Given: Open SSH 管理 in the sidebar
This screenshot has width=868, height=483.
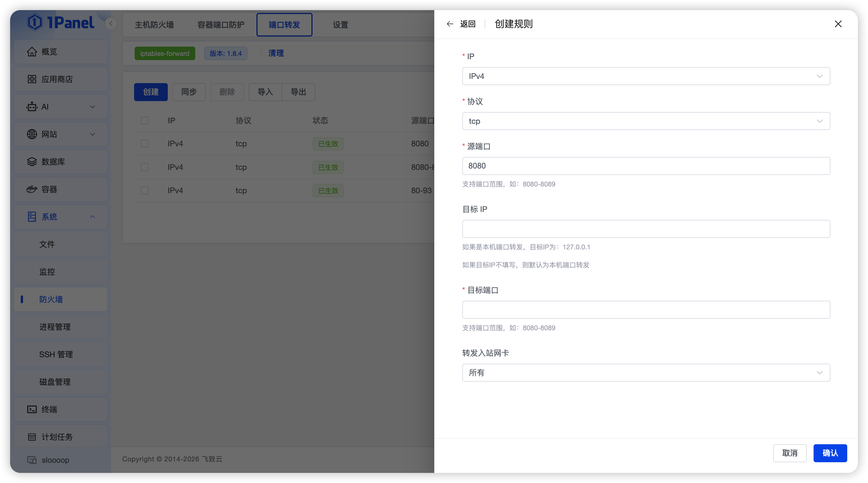Looking at the screenshot, I should pos(61,354).
